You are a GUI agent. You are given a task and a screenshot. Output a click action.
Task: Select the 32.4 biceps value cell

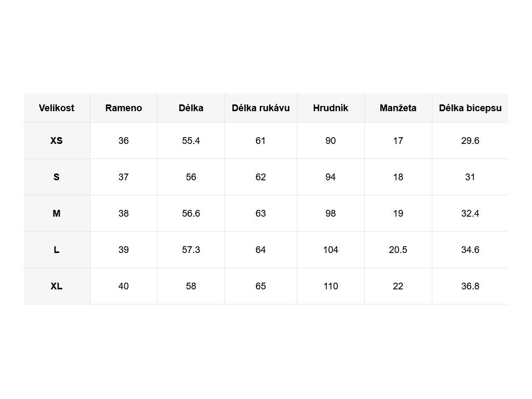tap(470, 214)
